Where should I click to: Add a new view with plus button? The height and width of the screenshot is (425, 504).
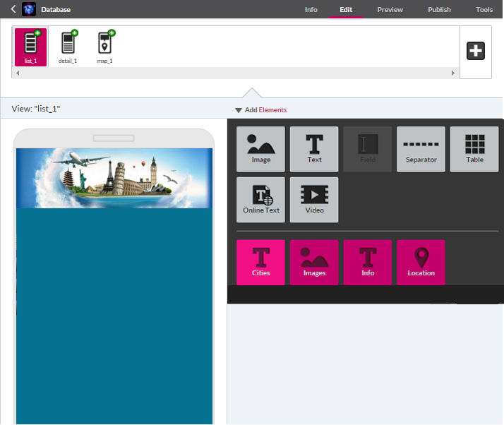(475, 51)
